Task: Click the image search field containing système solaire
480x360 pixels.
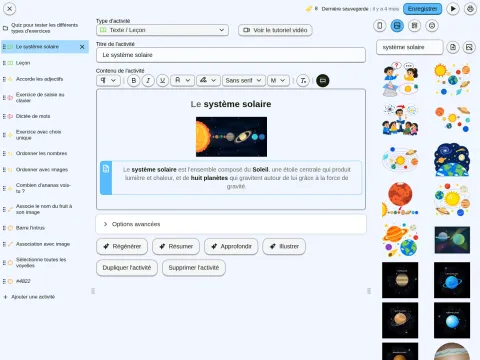Action: [x=410, y=47]
